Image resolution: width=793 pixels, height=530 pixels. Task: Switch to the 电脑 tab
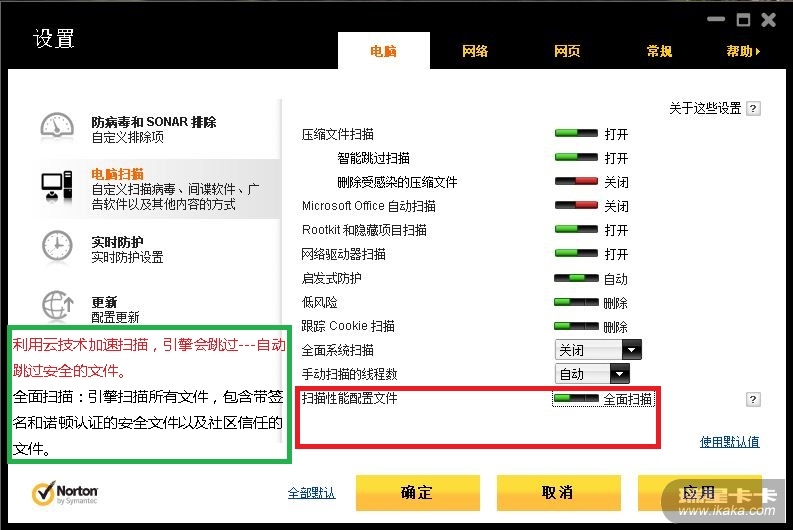[384, 51]
